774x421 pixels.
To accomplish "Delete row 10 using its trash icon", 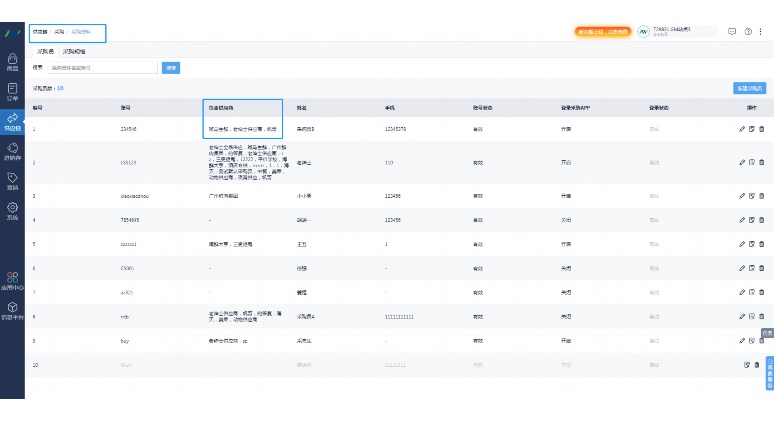I will pyautogui.click(x=756, y=365).
